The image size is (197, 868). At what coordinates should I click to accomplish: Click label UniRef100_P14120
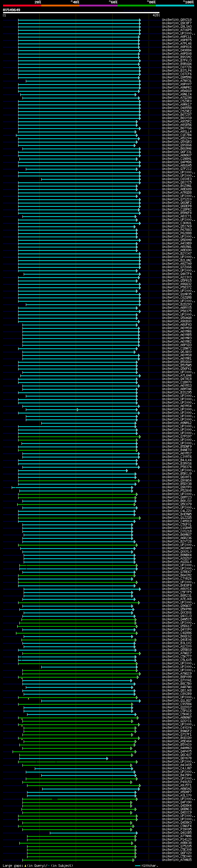point(177,840)
